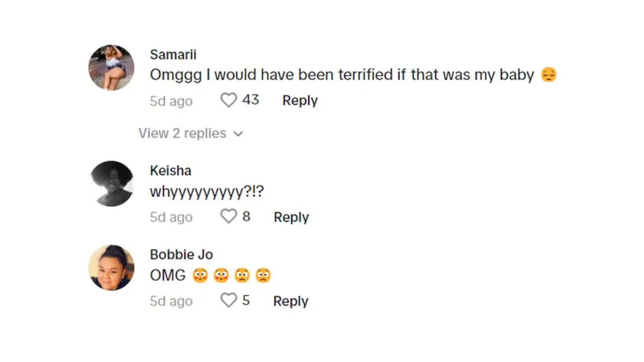
Task: Click Keisha's comment text whyyyyyyyyy?!?
Action: (x=207, y=191)
